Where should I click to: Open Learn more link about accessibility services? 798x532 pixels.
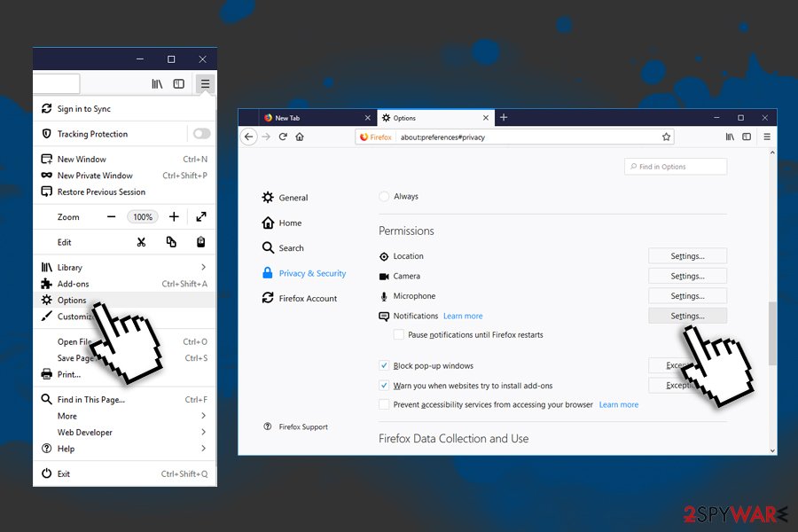pyautogui.click(x=618, y=404)
